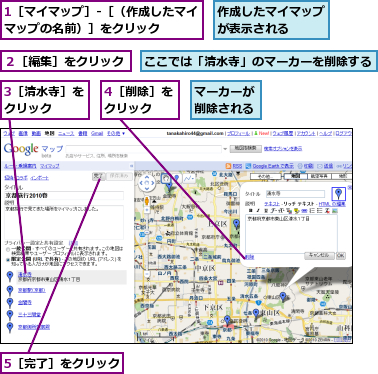Click the Street View pegman icon
378x374 pixels.
point(146,201)
